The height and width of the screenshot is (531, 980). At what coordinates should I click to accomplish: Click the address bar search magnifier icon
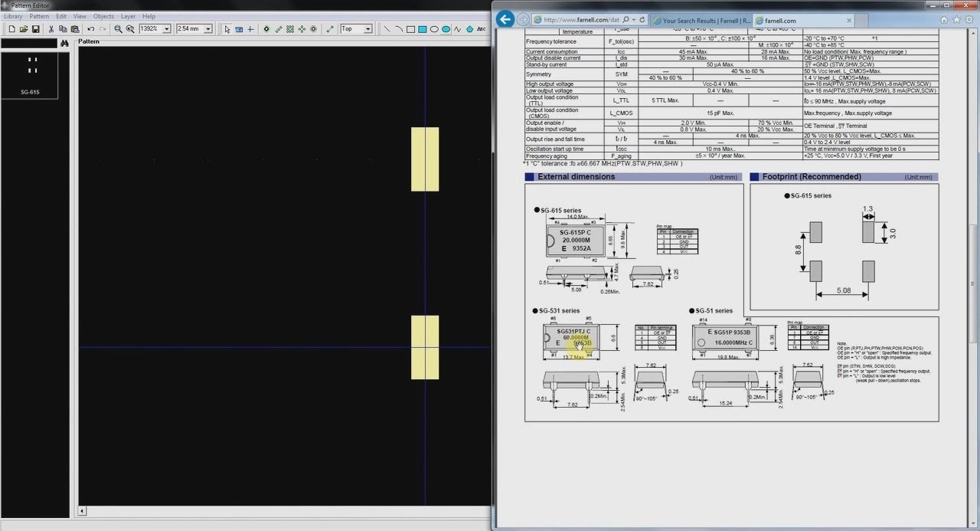626,20
